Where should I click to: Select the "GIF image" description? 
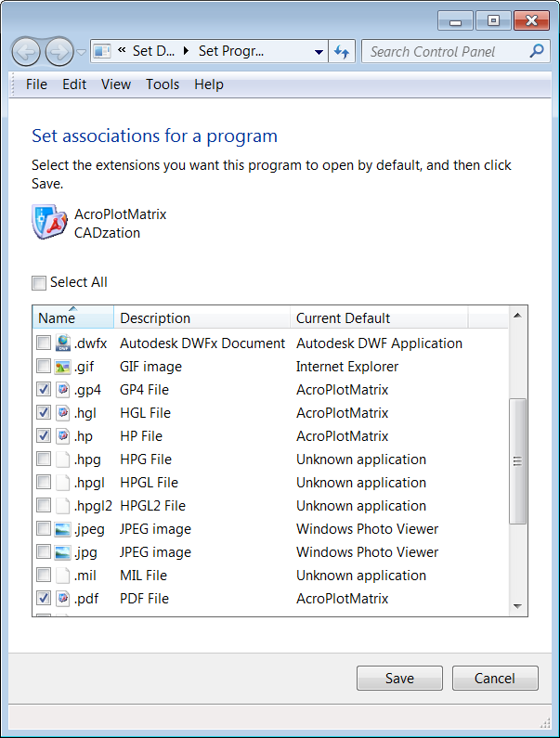tap(150, 367)
